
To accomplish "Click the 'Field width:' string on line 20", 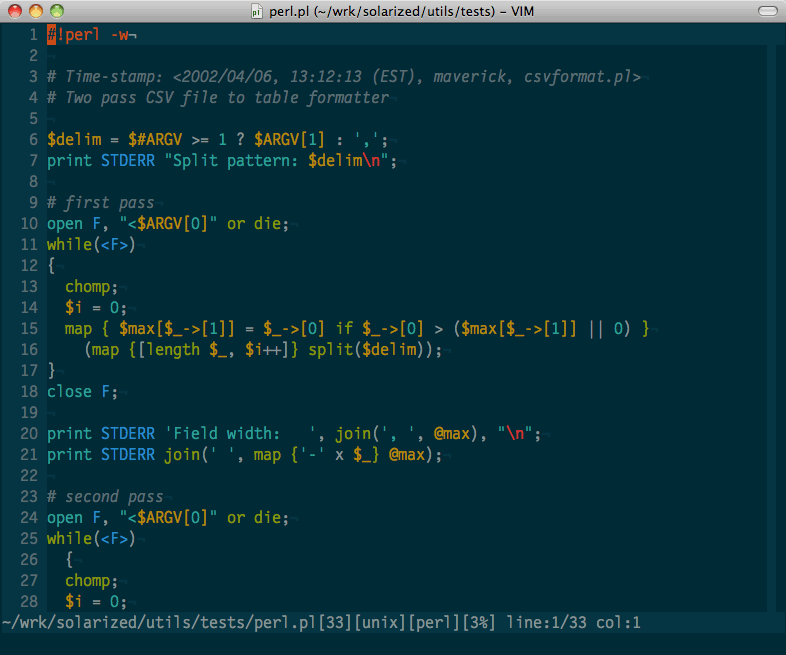I will pyautogui.click(x=240, y=434).
